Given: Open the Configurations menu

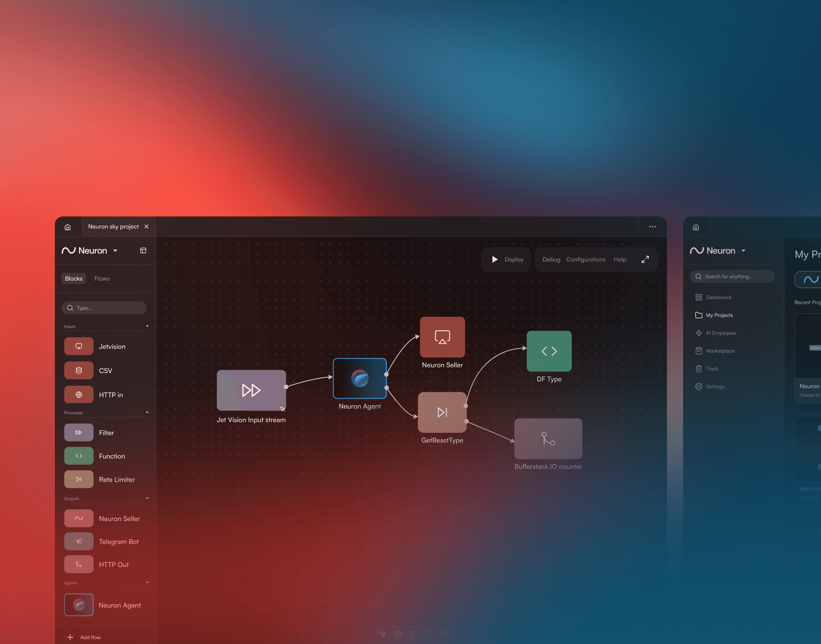Looking at the screenshot, I should point(585,259).
